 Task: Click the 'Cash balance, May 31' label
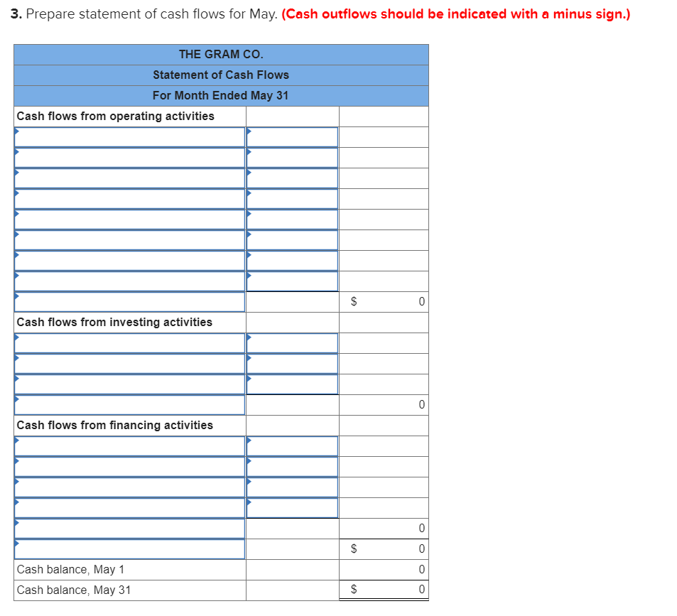74,590
